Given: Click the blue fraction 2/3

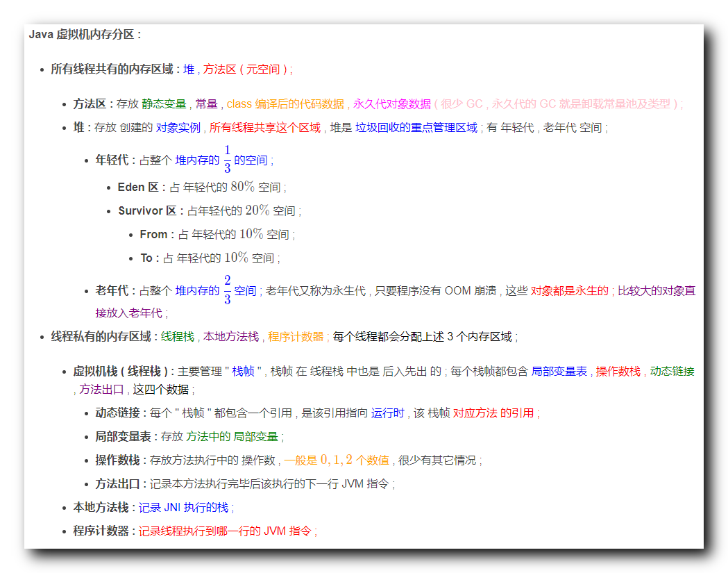Looking at the screenshot, I should pos(227,290).
